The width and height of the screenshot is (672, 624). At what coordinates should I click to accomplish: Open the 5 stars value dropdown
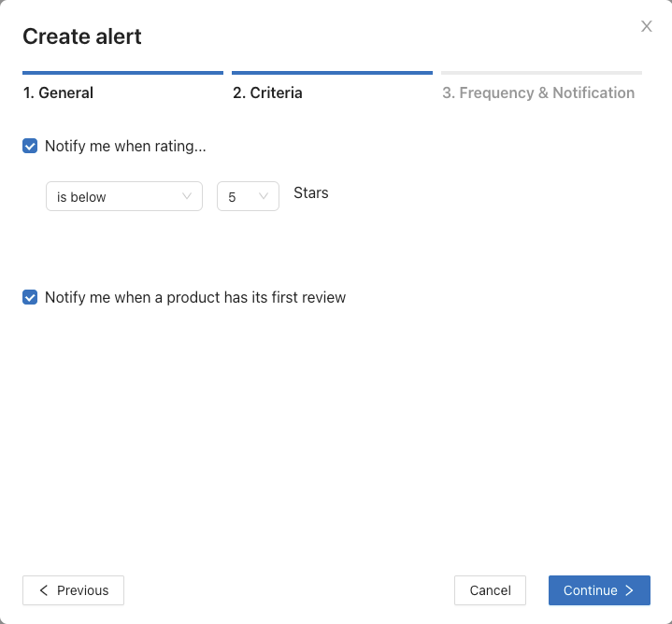[x=248, y=196]
